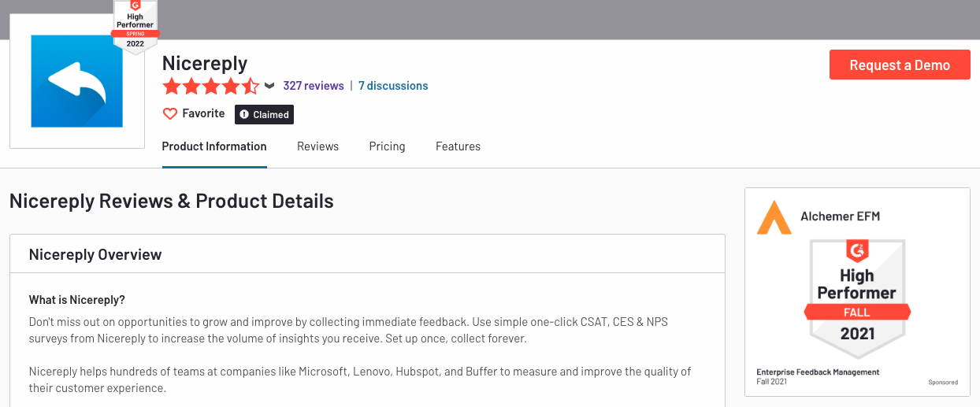
Task: Click the Sponsored label
Action: (943, 382)
